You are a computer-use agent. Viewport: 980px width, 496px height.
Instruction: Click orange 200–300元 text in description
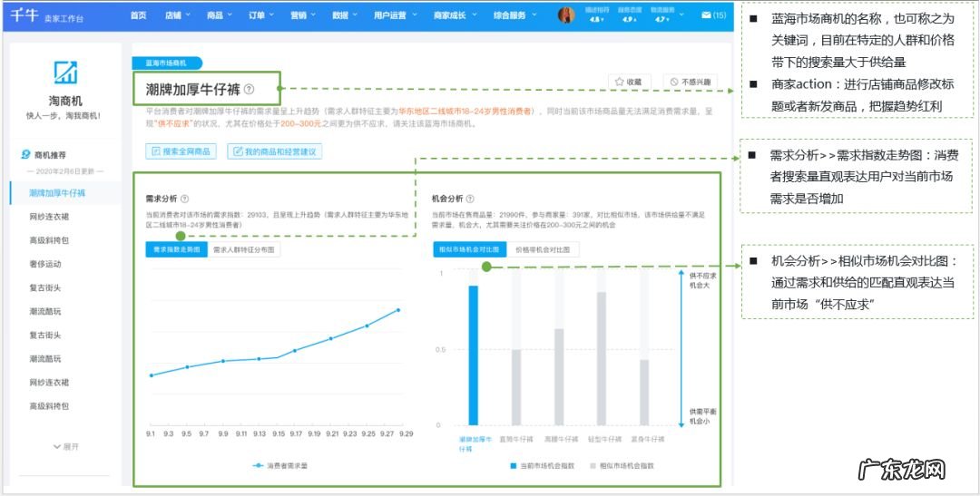click(x=300, y=123)
